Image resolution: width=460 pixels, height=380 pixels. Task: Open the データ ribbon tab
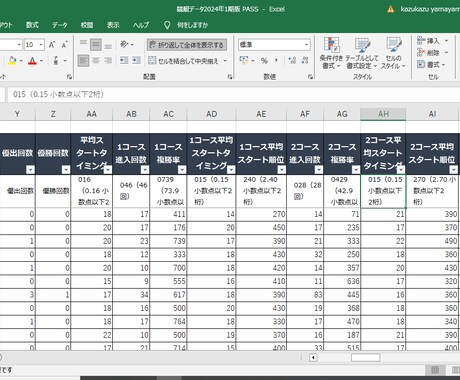pyautogui.click(x=60, y=25)
